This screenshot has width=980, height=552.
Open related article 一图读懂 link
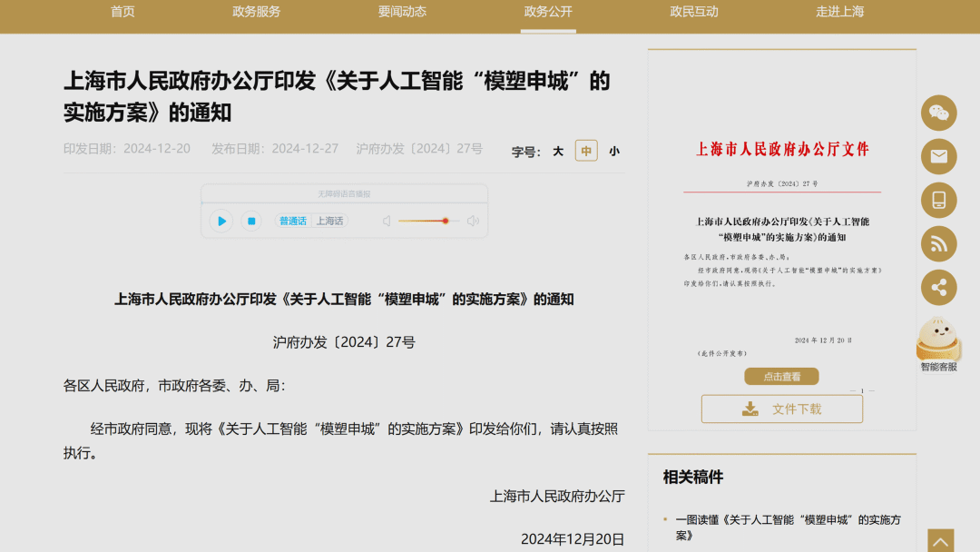(x=789, y=527)
